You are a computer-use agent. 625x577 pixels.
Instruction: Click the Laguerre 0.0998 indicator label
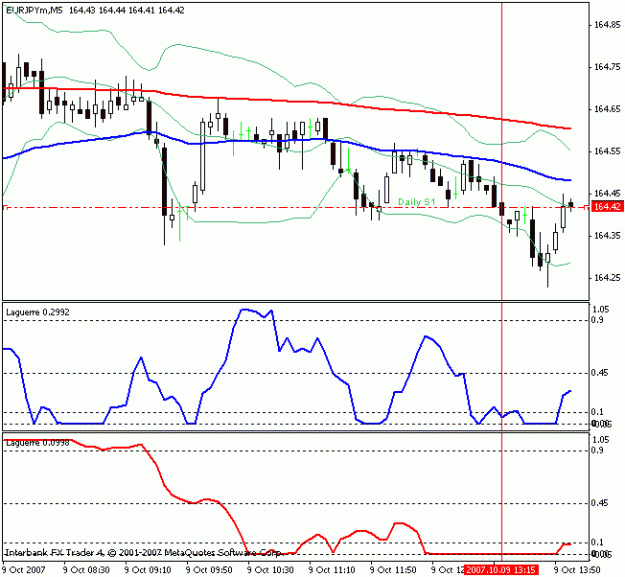[38, 443]
